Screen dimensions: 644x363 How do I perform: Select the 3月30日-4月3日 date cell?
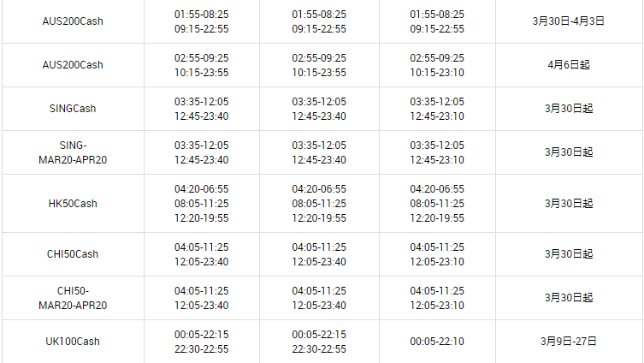(568, 21)
